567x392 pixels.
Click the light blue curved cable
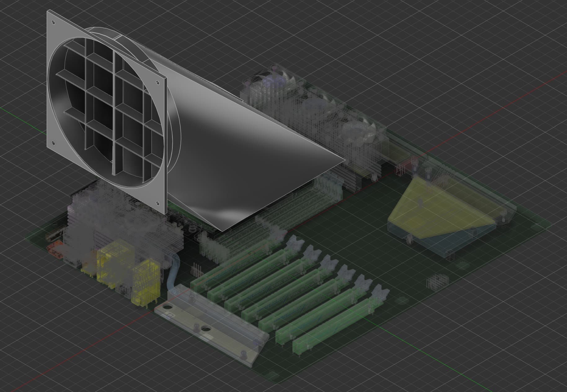click(x=172, y=273)
